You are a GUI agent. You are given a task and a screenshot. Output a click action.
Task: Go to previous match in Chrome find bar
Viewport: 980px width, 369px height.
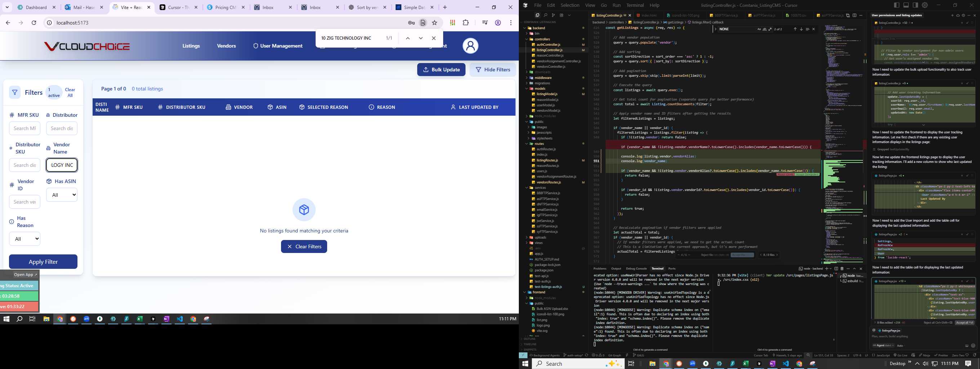[407, 38]
